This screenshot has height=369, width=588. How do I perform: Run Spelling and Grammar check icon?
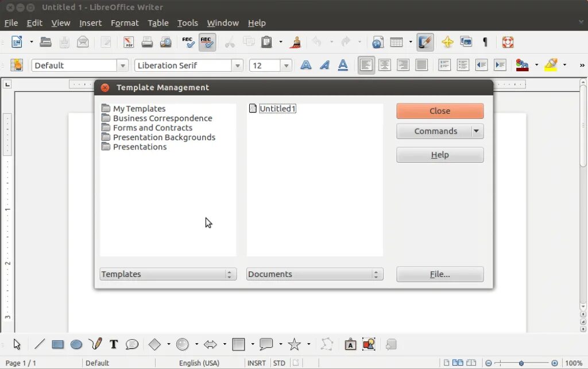coord(188,42)
